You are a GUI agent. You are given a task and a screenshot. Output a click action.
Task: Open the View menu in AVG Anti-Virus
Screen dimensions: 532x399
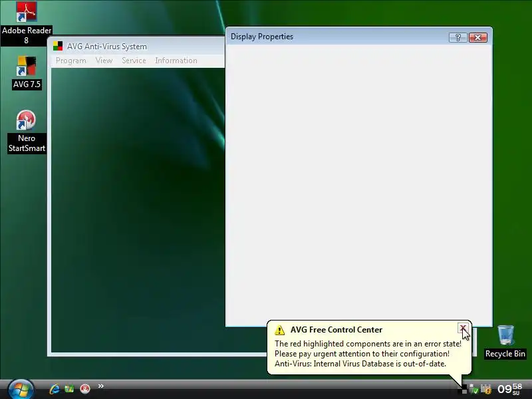(x=104, y=61)
